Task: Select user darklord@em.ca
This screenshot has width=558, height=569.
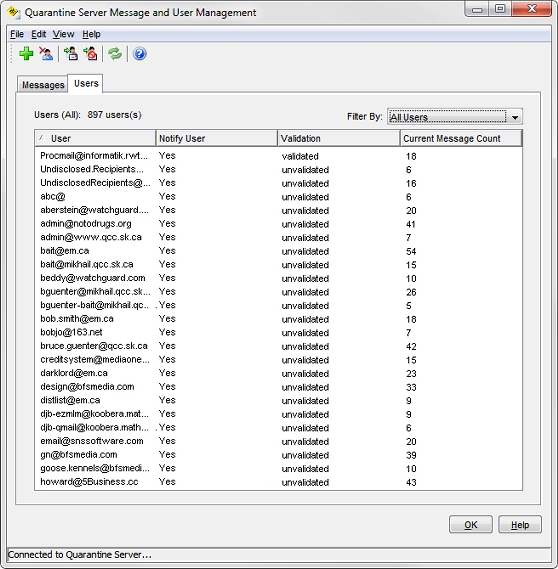Action: coord(279,373)
